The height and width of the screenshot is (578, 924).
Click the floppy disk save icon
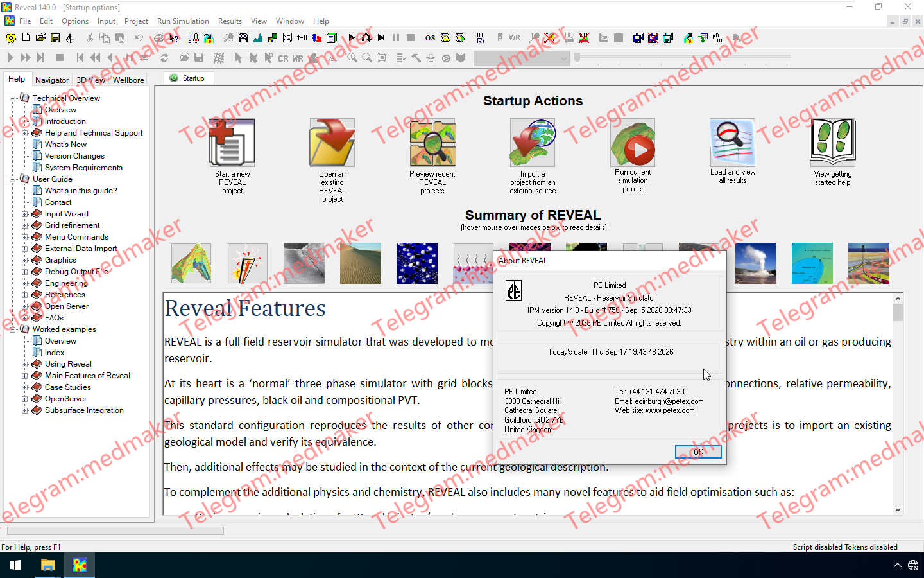tap(55, 38)
